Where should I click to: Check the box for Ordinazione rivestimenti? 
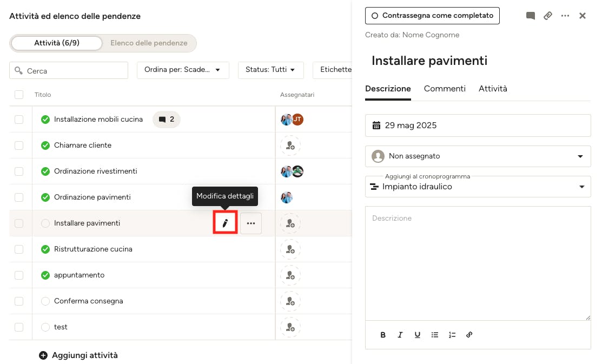pyautogui.click(x=19, y=171)
